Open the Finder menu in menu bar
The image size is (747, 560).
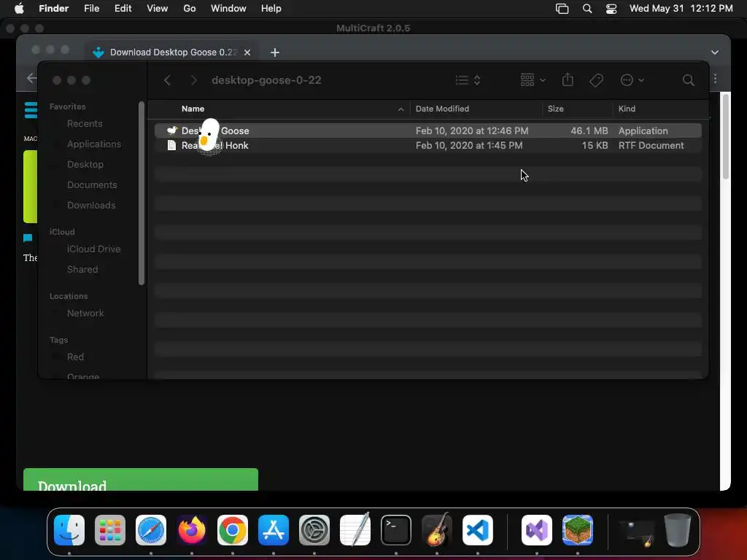click(x=54, y=9)
